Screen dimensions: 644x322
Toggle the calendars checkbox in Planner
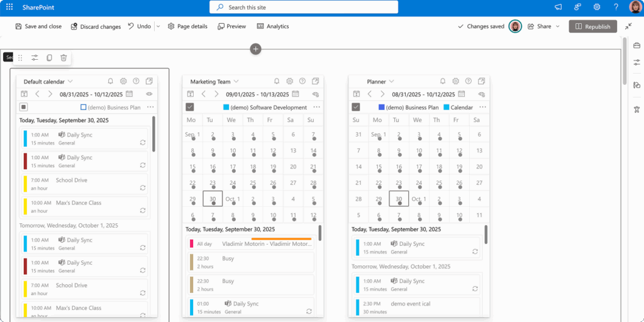click(356, 107)
